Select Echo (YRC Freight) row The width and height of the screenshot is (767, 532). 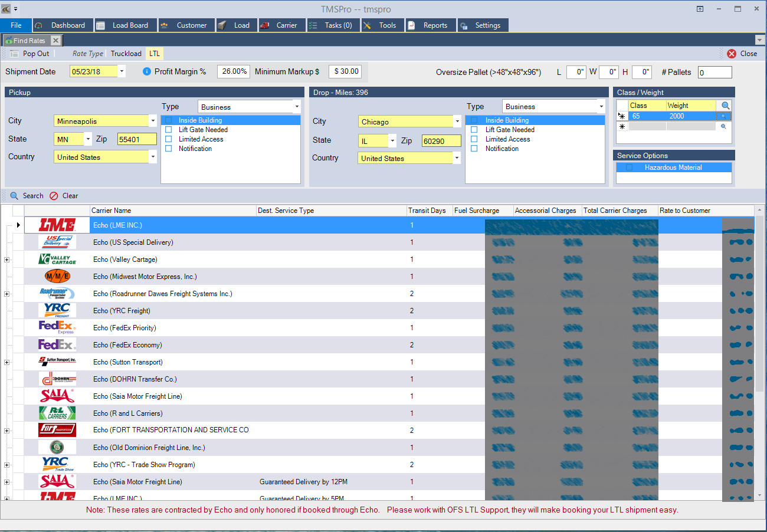click(389, 311)
